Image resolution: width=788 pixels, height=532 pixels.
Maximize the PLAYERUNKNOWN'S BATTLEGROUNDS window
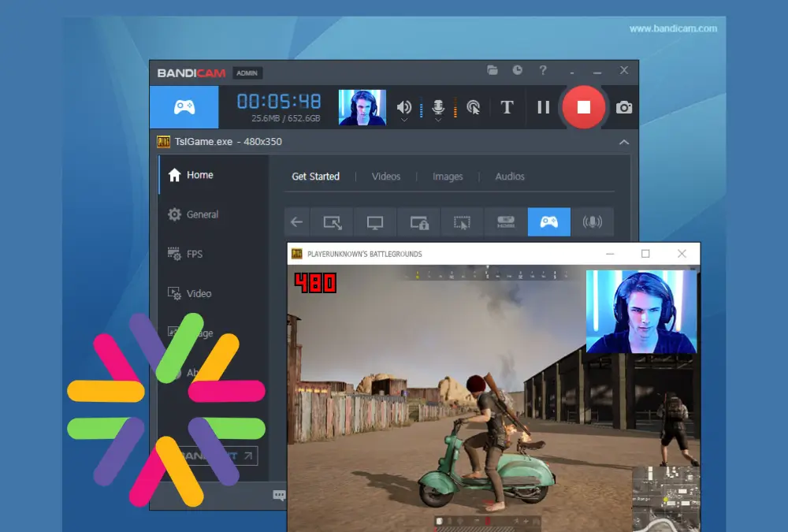coord(645,254)
